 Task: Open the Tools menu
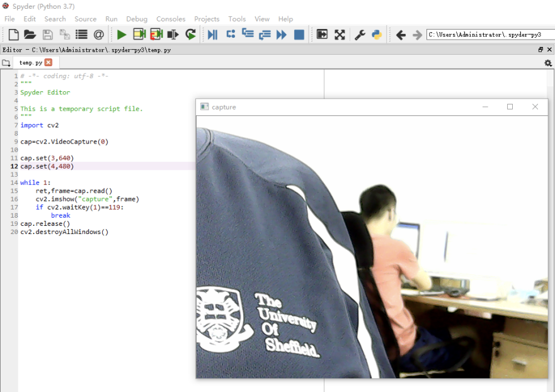coord(237,19)
